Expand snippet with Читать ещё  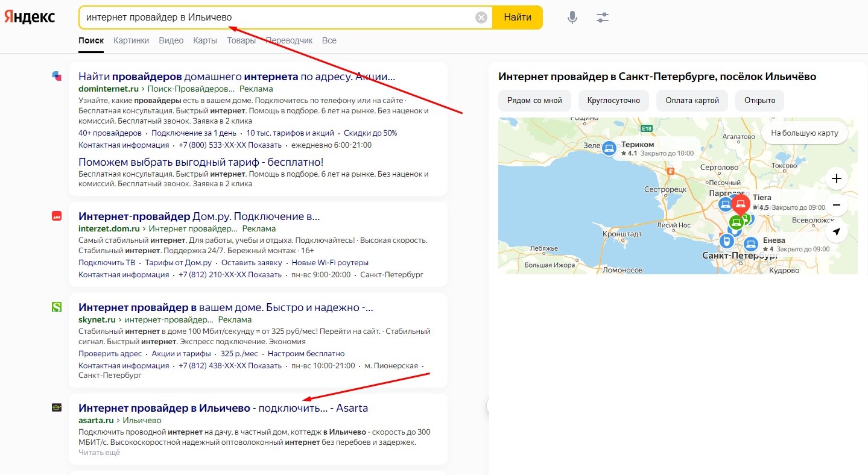(x=99, y=452)
